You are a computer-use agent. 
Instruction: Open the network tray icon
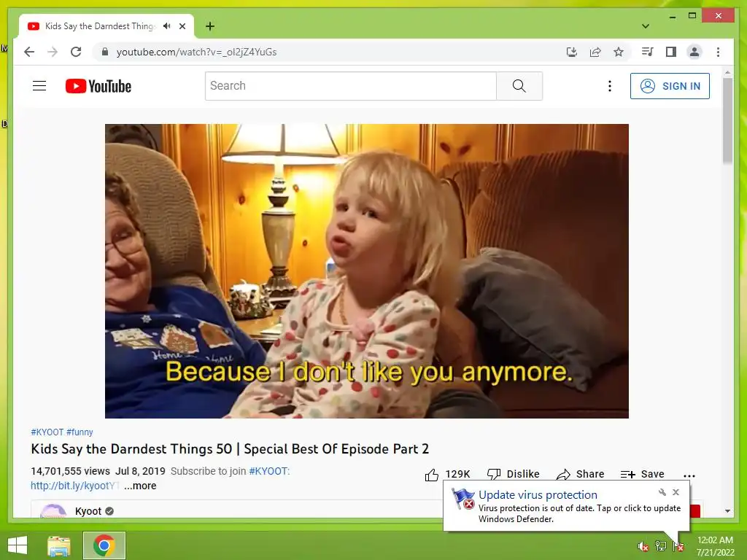661,546
